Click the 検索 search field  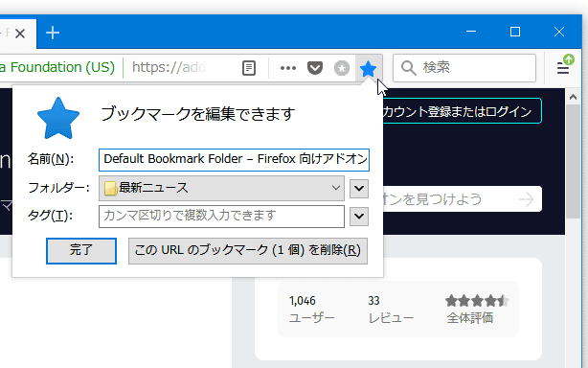click(464, 68)
